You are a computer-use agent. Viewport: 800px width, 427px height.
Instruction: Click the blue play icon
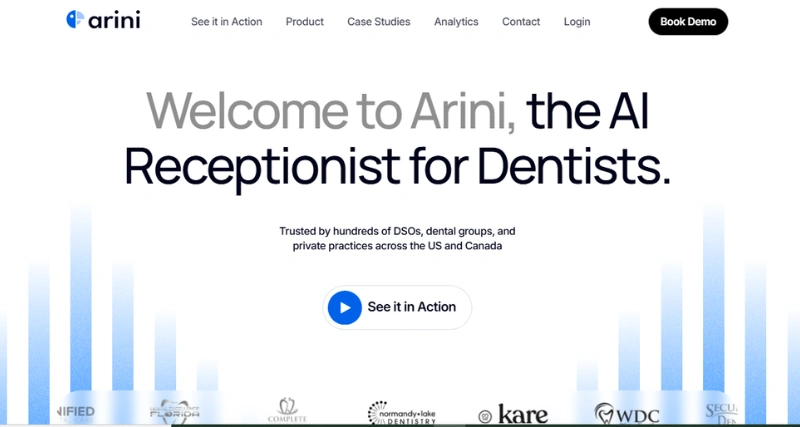tap(344, 307)
